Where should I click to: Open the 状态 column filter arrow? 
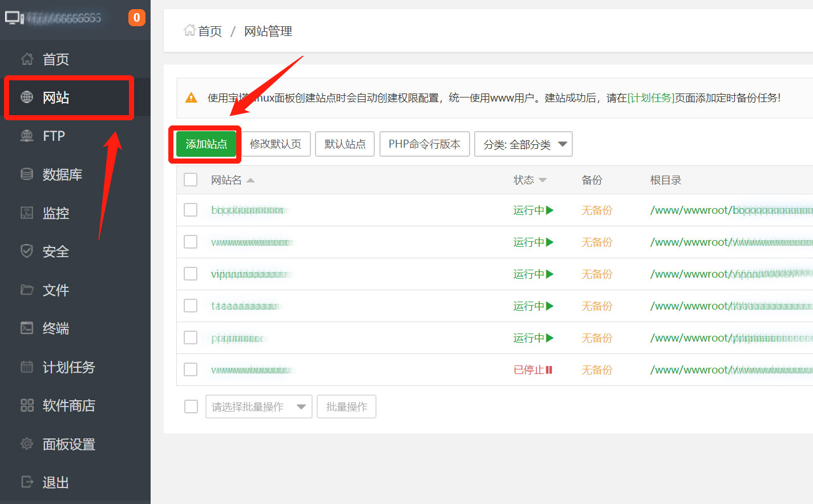tap(542, 180)
